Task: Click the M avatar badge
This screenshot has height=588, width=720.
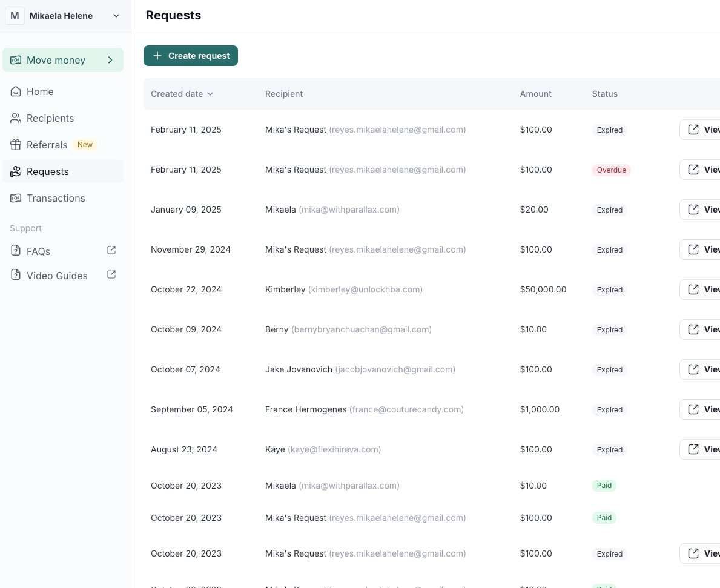Action: [x=15, y=16]
